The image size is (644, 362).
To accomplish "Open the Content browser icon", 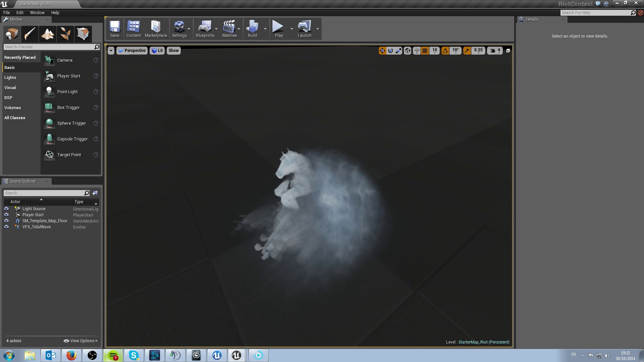I will 133,29.
